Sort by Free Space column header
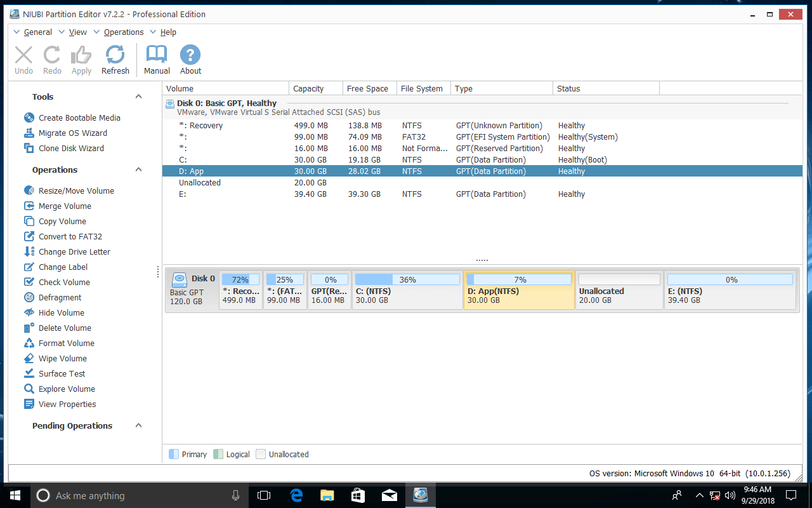 pyautogui.click(x=370, y=88)
